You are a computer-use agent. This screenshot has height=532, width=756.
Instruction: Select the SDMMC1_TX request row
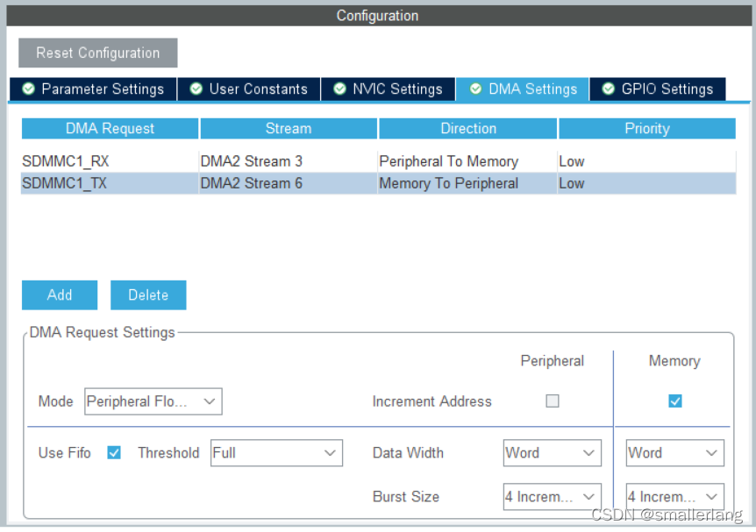(x=379, y=183)
